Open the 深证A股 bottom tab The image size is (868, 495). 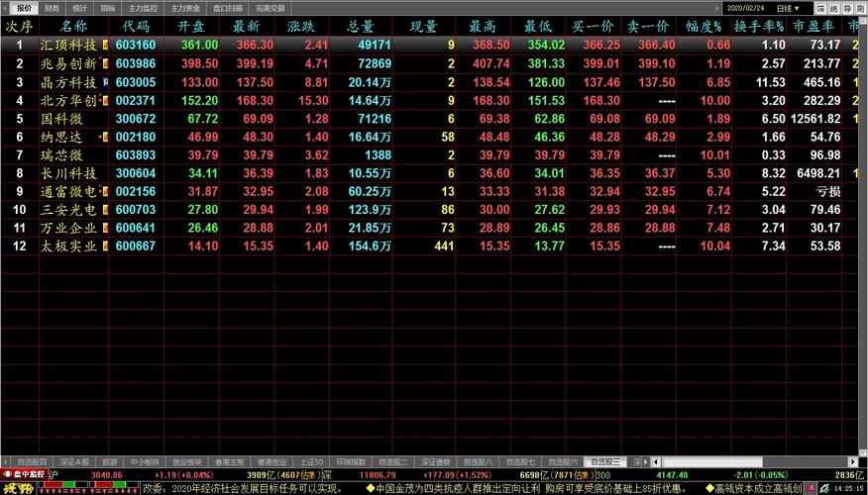74,461
